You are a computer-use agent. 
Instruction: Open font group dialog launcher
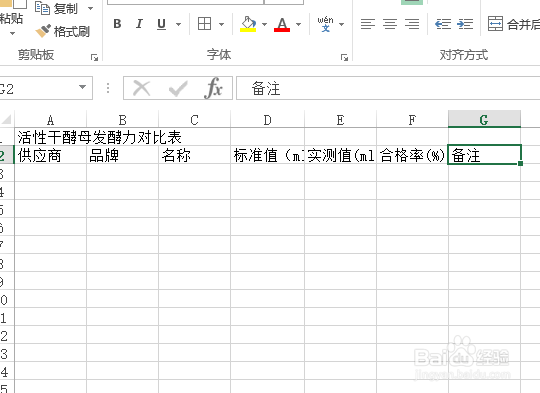click(344, 58)
